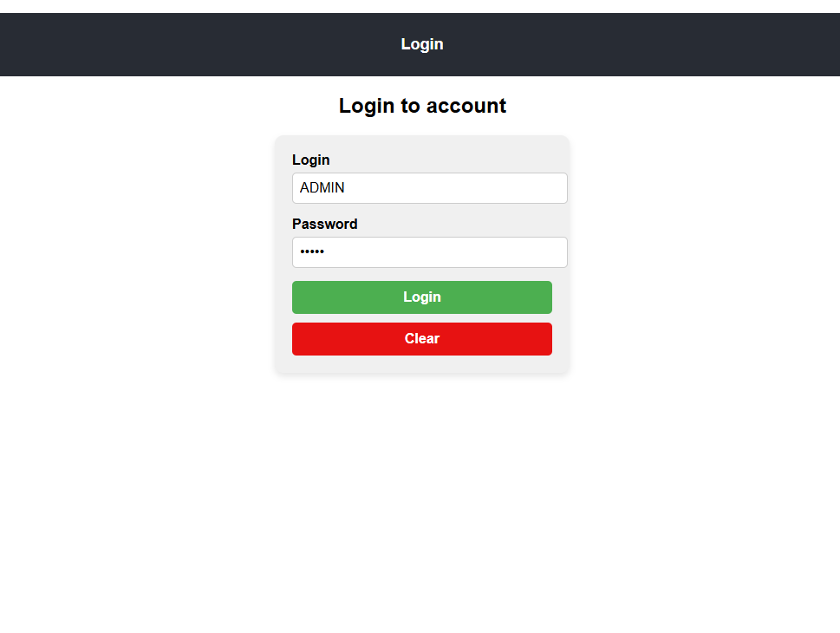
Task: Select the "Password" field label
Action: (324, 224)
